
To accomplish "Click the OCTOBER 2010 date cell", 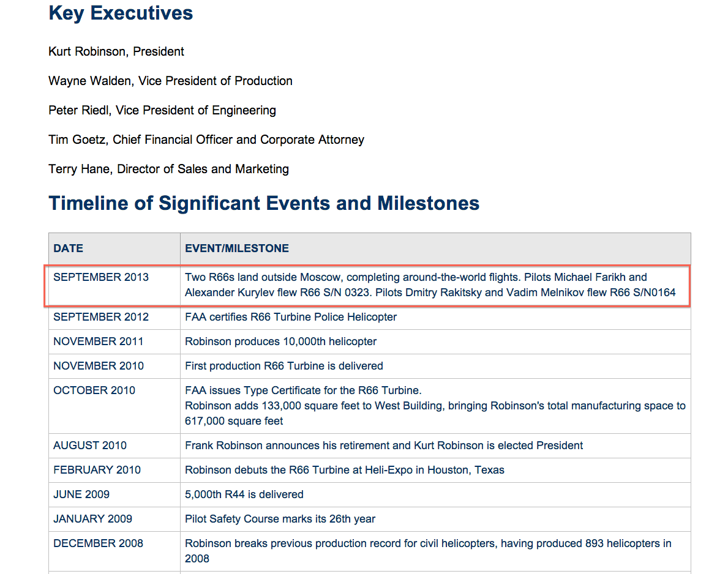I will 94,390.
